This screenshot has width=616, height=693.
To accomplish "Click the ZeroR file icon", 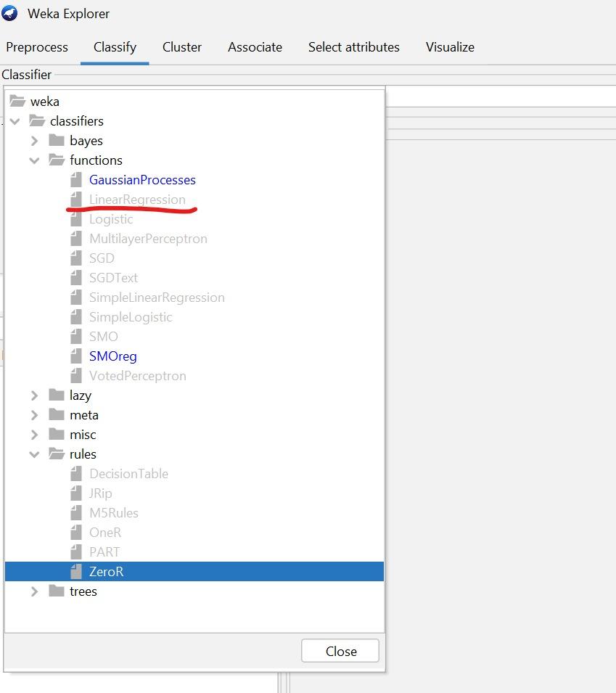I will point(76,572).
